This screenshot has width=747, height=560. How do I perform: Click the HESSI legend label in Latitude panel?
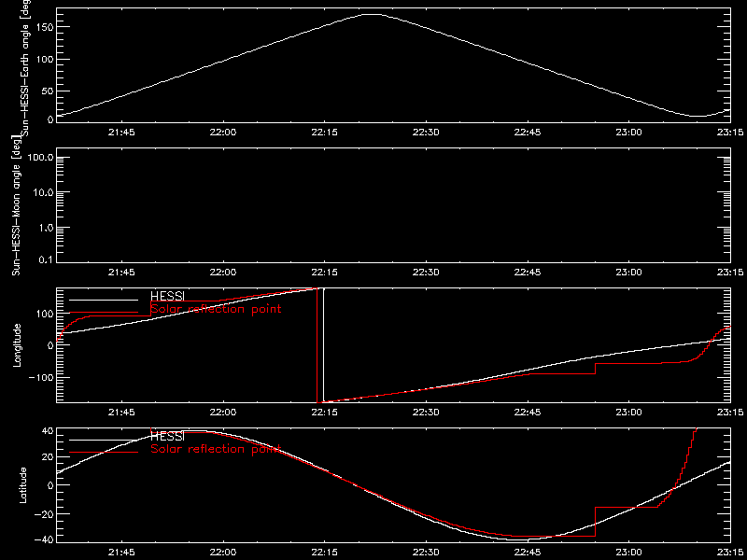(167, 436)
